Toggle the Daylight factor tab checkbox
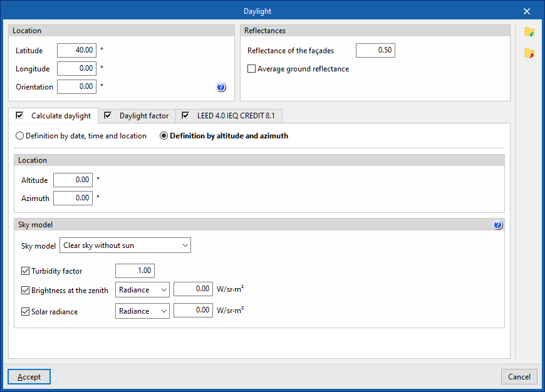The height and width of the screenshot is (392, 545). tap(108, 115)
